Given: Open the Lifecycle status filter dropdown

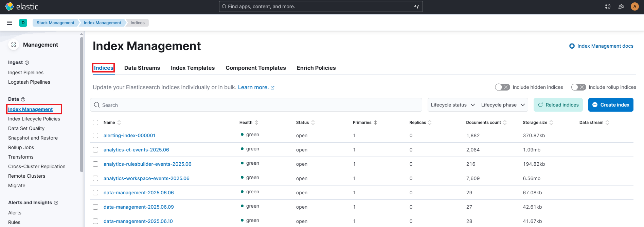Looking at the screenshot, I should coord(453,105).
